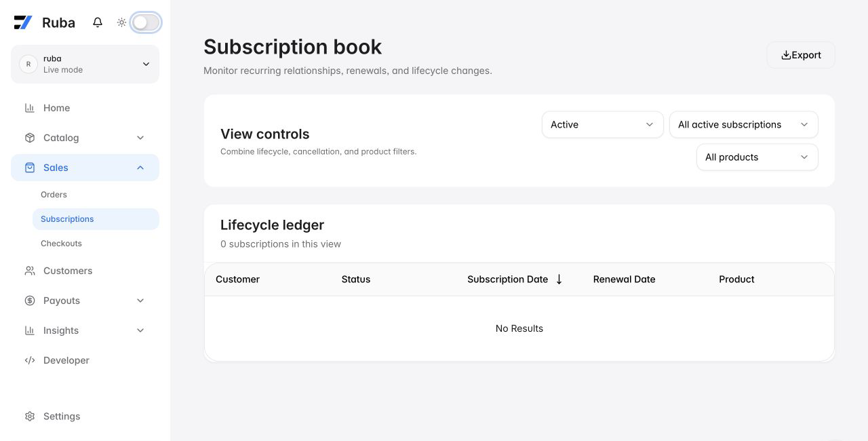Click the No Results text

519,328
